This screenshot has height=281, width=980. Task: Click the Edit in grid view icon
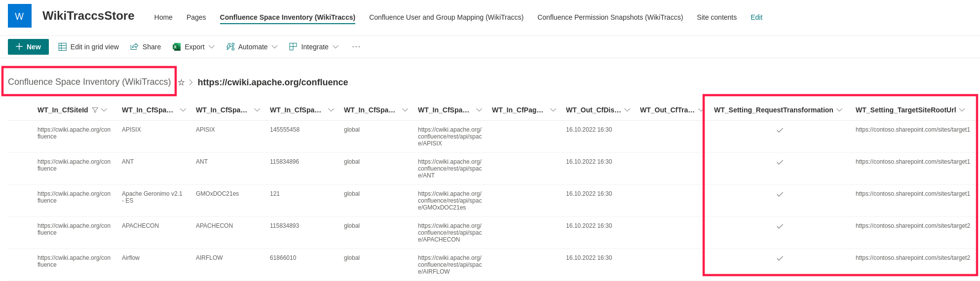click(63, 47)
